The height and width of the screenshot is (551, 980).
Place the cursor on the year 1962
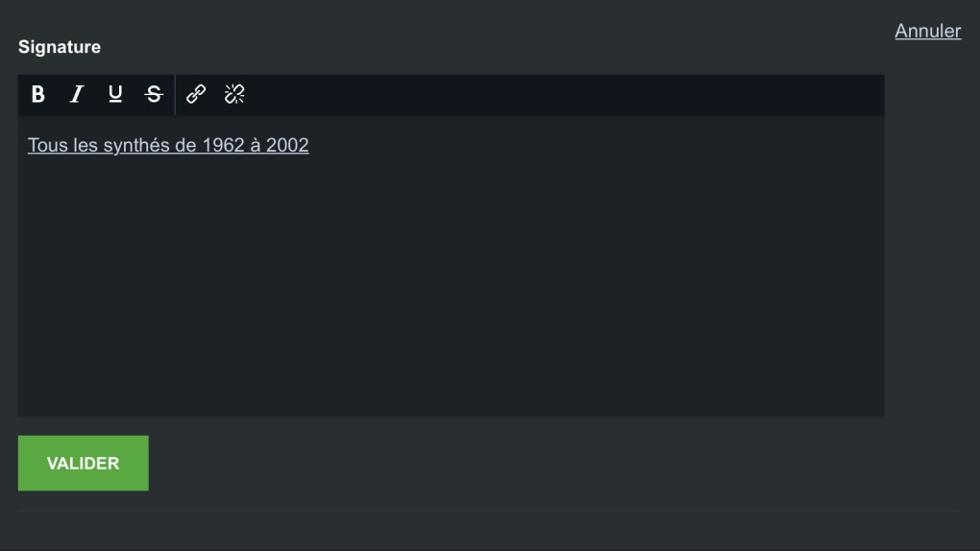coord(224,146)
